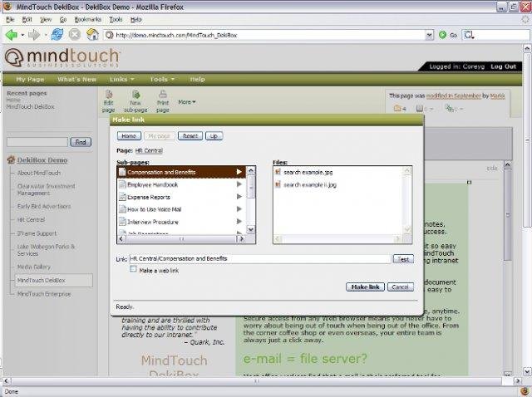This screenshot has width=532, height=397.
Task: Open the Bookmarks menu
Action: coord(88,19)
